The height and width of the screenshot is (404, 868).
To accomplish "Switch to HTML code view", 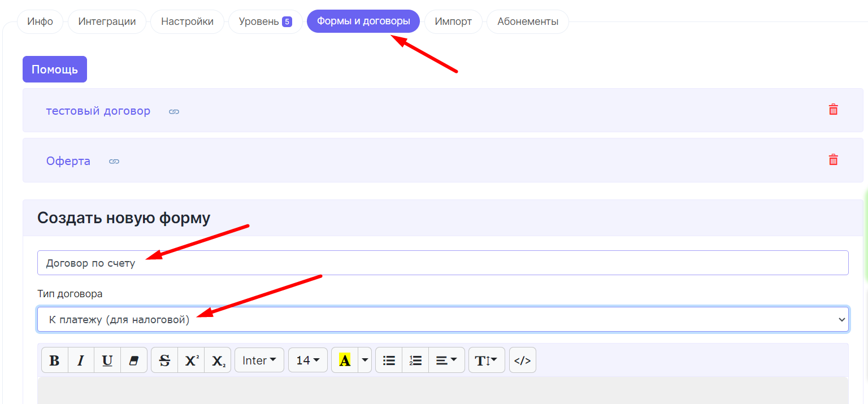I will [523, 360].
